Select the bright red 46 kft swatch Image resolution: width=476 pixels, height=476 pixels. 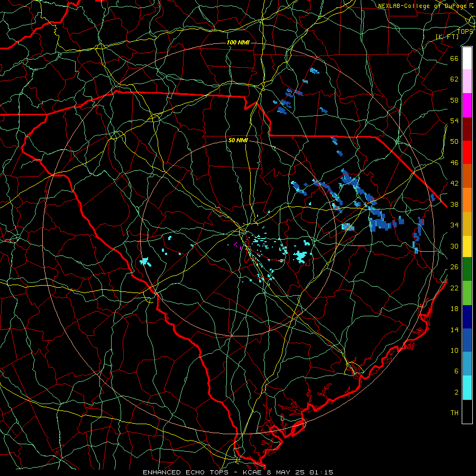coord(467,152)
